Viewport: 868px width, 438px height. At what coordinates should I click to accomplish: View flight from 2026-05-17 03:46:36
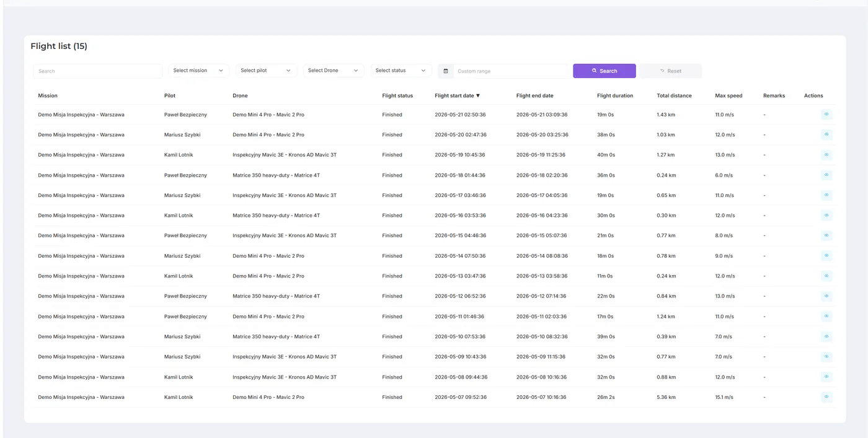tap(826, 195)
